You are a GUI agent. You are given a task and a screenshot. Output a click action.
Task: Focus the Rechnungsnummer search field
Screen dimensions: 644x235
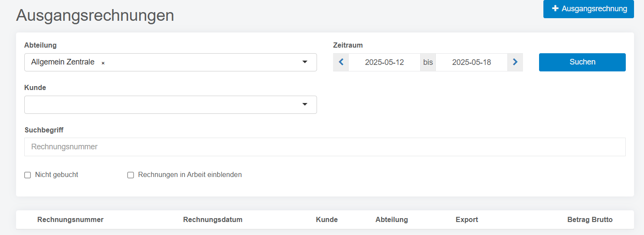tap(325, 147)
